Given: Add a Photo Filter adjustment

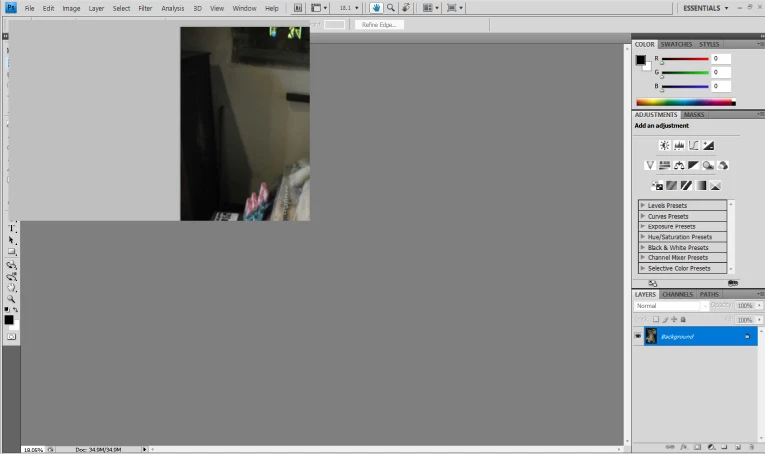Looking at the screenshot, I should pyautogui.click(x=708, y=165).
